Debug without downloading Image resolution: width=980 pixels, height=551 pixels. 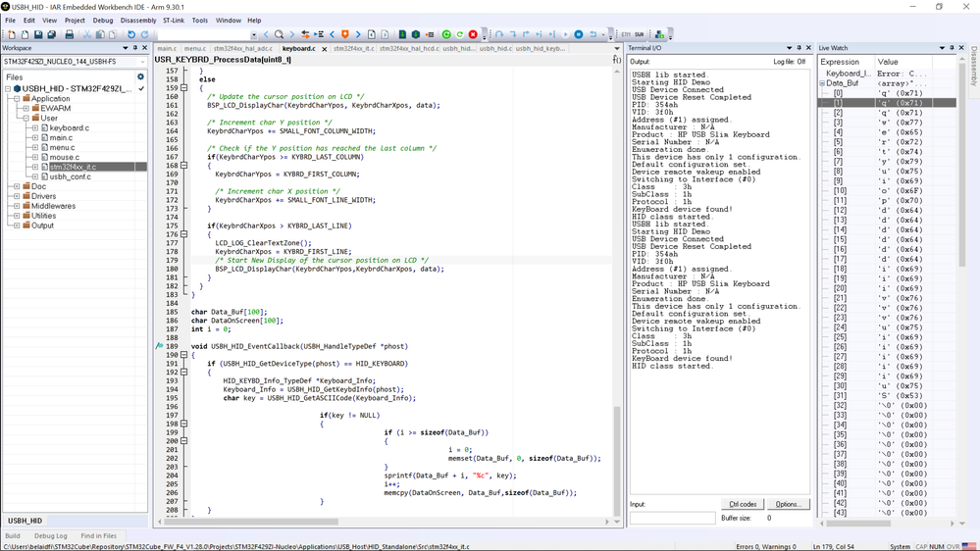coord(459,34)
